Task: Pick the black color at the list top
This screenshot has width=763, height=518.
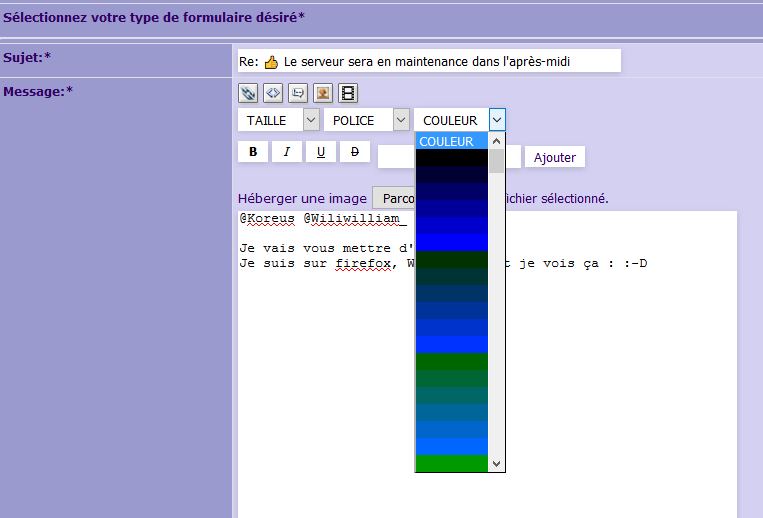Action: click(451, 158)
